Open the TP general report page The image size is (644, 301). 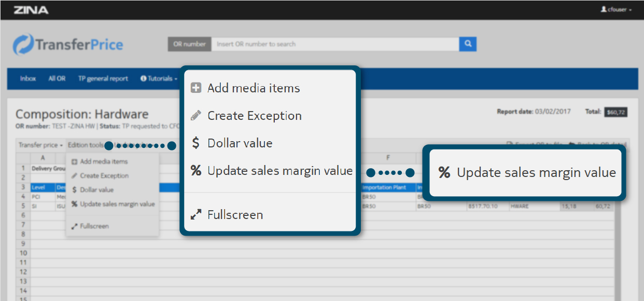(103, 79)
